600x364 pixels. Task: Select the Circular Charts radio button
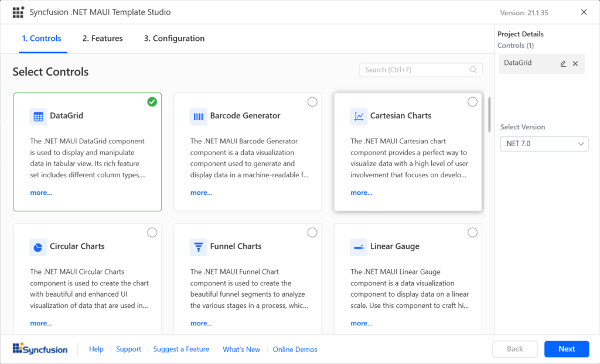(x=152, y=232)
